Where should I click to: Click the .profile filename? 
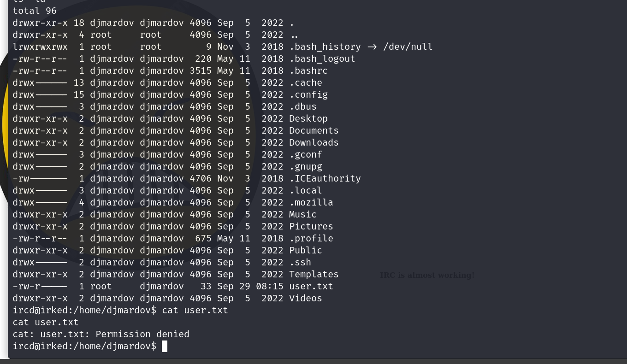click(311, 238)
